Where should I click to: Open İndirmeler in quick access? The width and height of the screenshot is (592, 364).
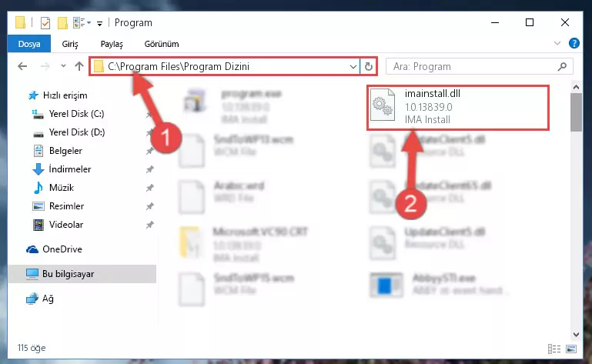point(70,169)
